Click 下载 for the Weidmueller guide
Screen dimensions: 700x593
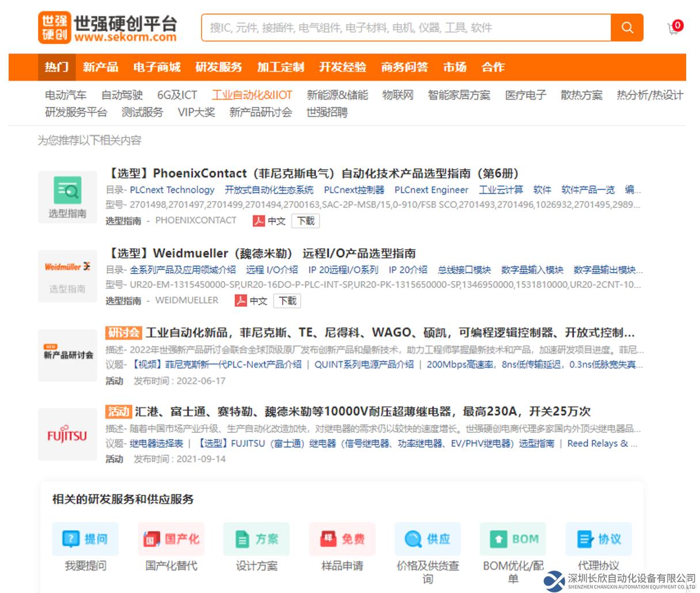(x=287, y=301)
